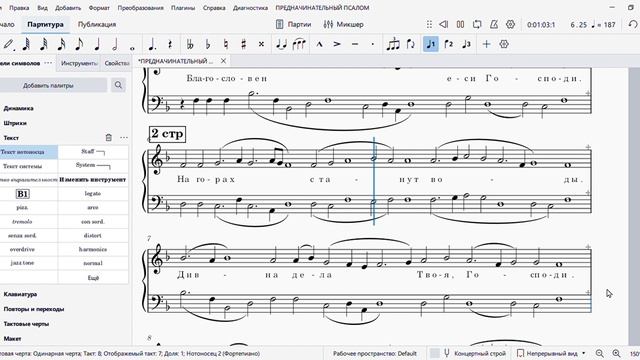The height and width of the screenshot is (360, 640).
Task: Open palette search magnifier
Action: [x=118, y=85]
